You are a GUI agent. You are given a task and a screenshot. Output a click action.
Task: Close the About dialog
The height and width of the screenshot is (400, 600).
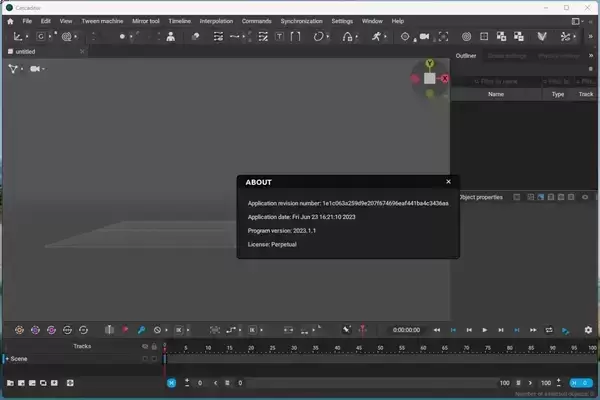448,182
